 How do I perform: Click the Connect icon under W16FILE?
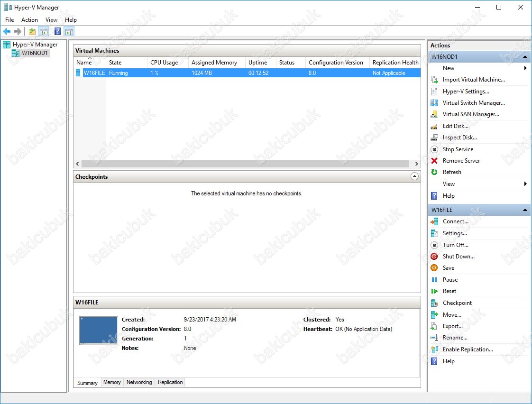[x=434, y=221]
